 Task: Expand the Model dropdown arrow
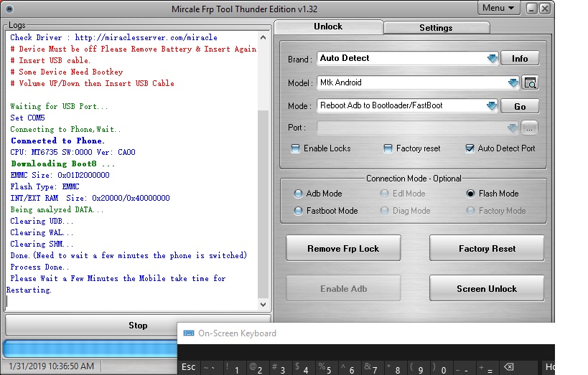[513, 82]
